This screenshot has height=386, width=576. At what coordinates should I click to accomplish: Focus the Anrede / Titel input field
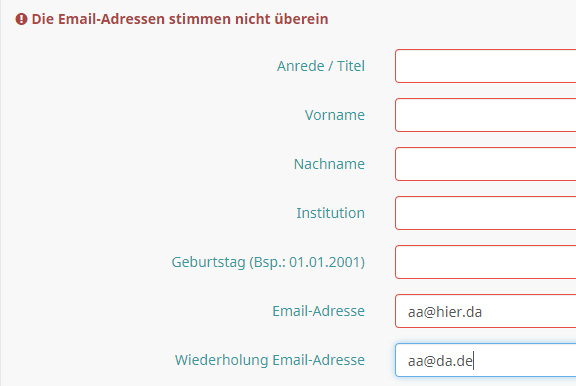[486, 66]
